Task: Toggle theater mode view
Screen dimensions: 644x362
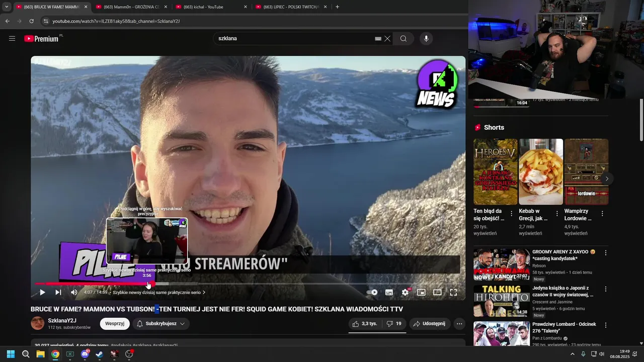Action: 437,292
